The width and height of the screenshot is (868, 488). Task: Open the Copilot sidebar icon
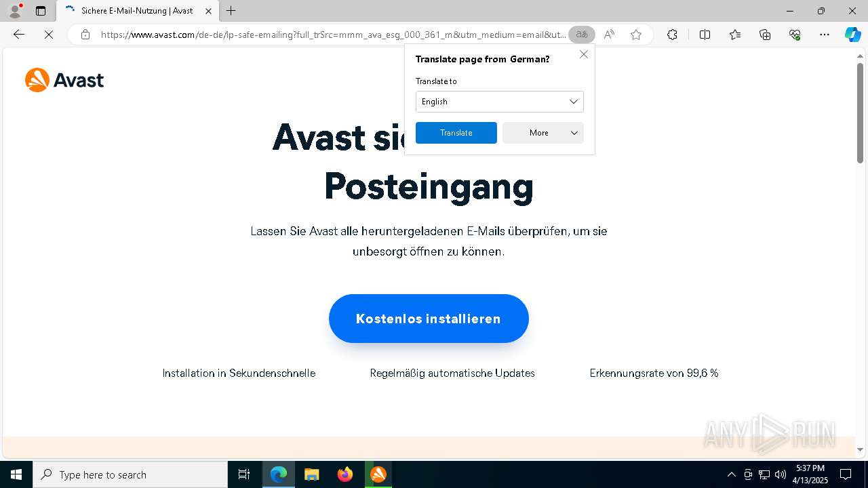(x=852, y=35)
